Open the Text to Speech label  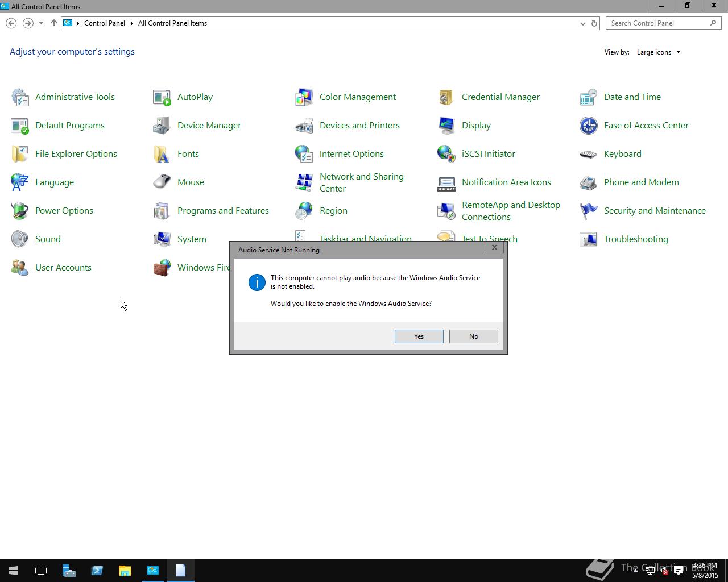click(490, 239)
